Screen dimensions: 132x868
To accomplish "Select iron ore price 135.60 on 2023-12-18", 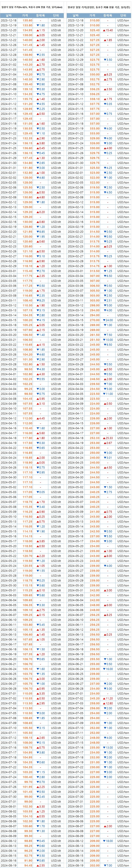I will [x=27, y=20].
